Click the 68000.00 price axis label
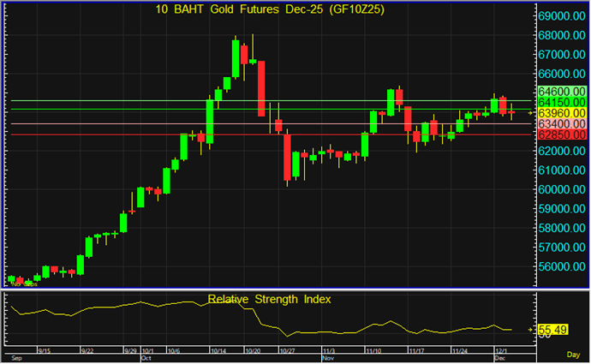Screen dimensions: 591x364 [561, 35]
